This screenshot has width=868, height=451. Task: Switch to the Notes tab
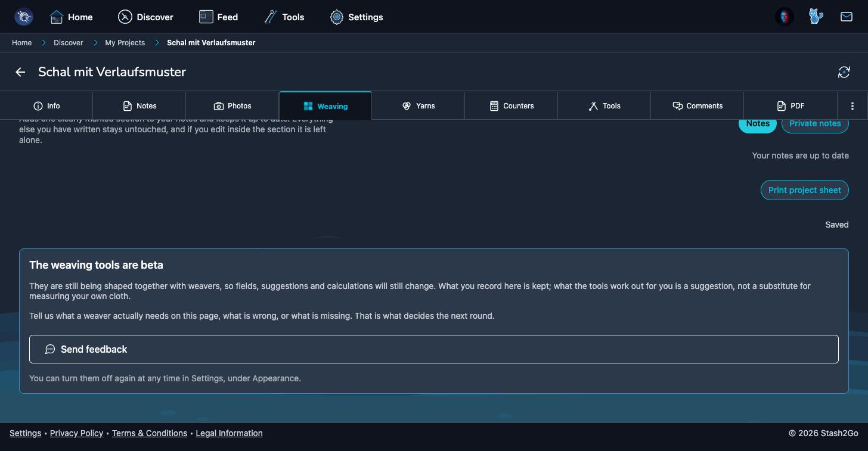coord(139,106)
